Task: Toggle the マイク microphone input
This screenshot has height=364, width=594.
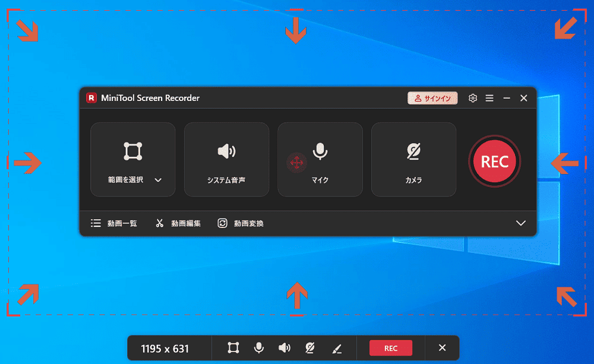Action: pos(320,159)
